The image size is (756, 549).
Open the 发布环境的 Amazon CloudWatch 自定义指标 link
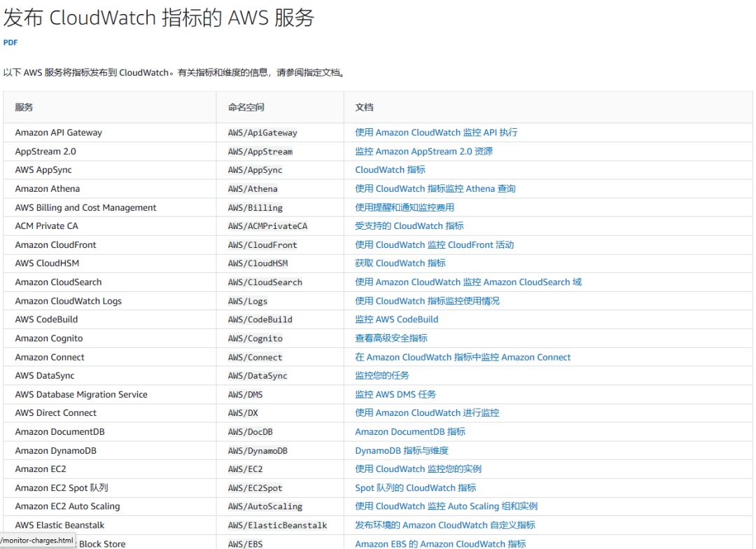(445, 525)
